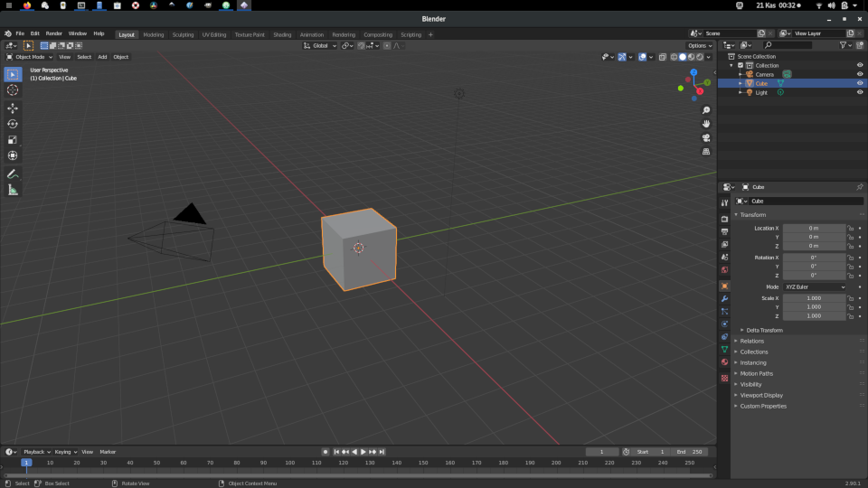Open the Playback dropdown in timeline
This screenshot has height=488, width=868.
coord(36,452)
